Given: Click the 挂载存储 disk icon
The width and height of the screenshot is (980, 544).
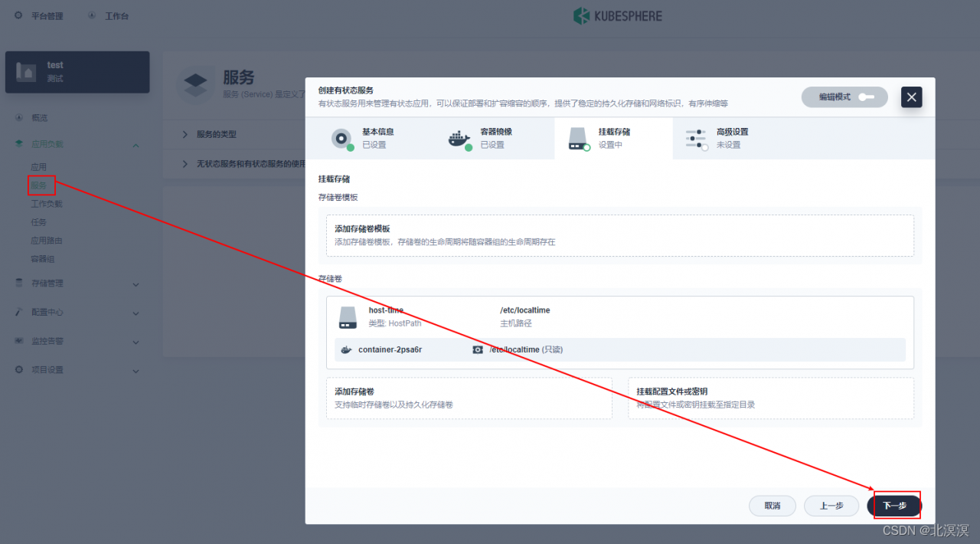Looking at the screenshot, I should click(x=579, y=139).
